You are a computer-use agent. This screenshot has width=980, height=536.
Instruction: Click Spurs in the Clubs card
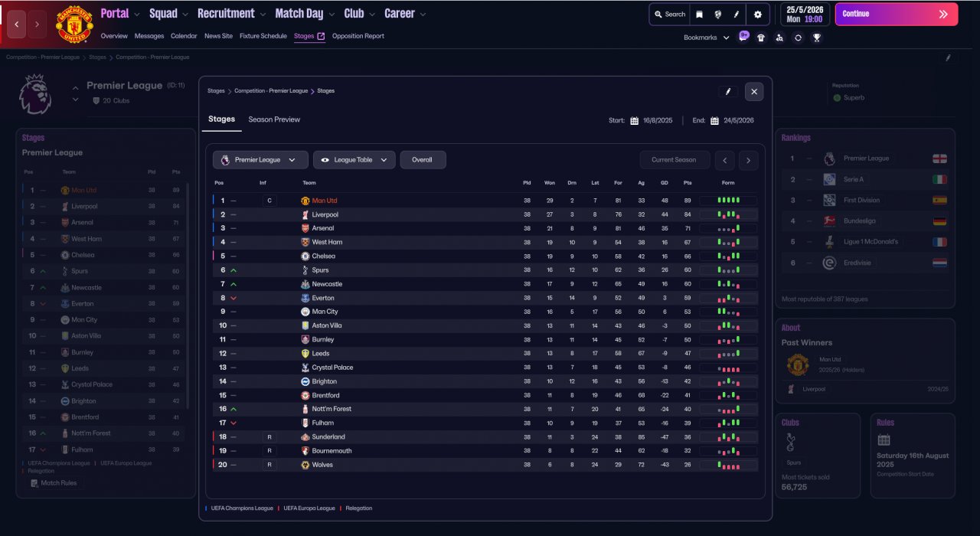click(792, 462)
